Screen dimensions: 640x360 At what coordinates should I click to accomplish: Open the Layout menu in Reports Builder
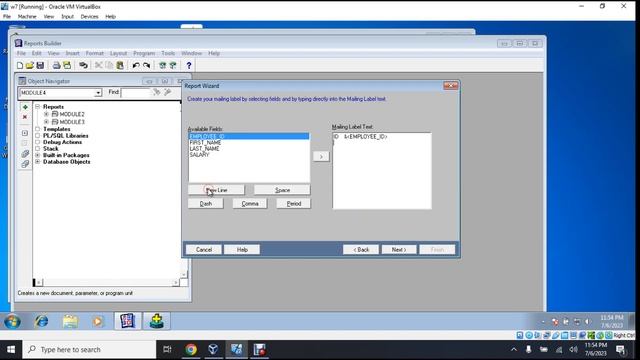point(118,53)
